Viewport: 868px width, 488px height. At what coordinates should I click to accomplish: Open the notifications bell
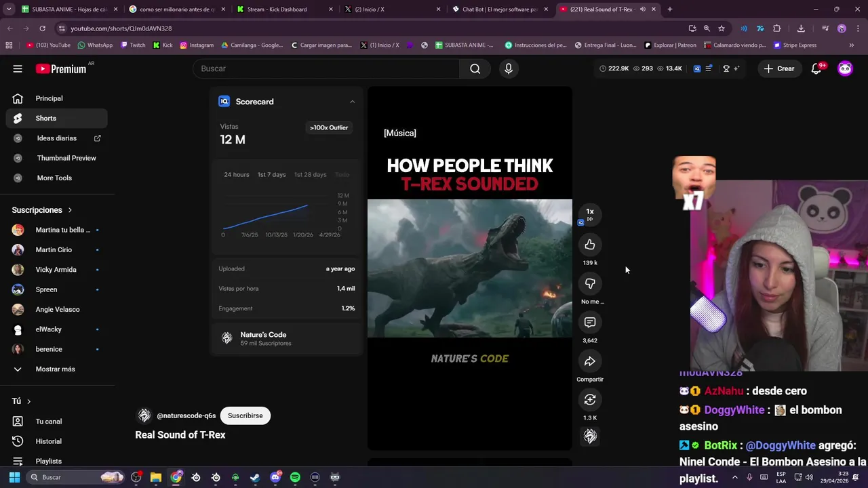[x=816, y=68]
